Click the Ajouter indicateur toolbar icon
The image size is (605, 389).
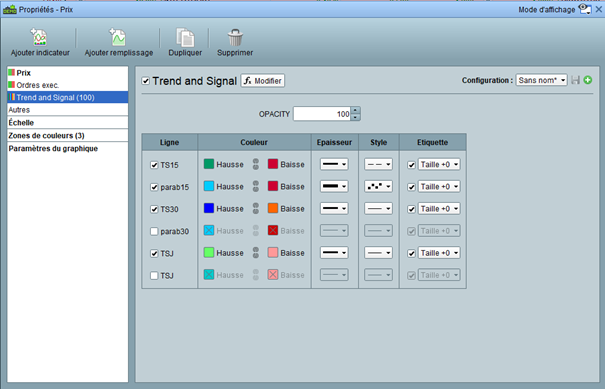pyautogui.click(x=39, y=38)
